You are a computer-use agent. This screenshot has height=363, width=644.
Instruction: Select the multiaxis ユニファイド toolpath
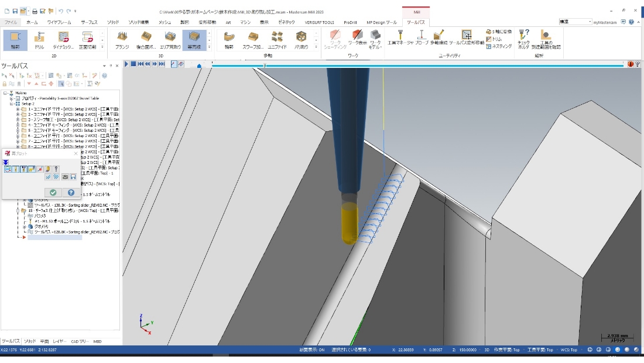(x=278, y=40)
